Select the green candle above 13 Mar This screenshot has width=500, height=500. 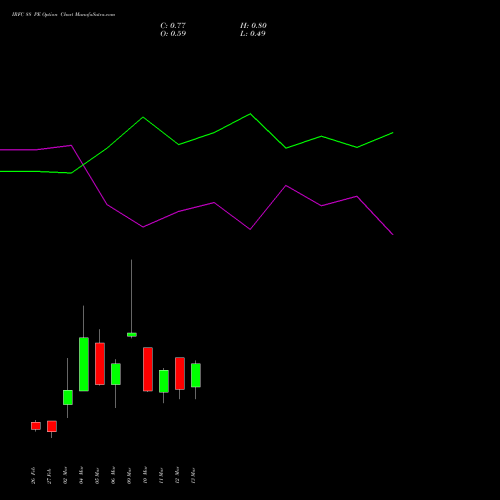tap(196, 375)
